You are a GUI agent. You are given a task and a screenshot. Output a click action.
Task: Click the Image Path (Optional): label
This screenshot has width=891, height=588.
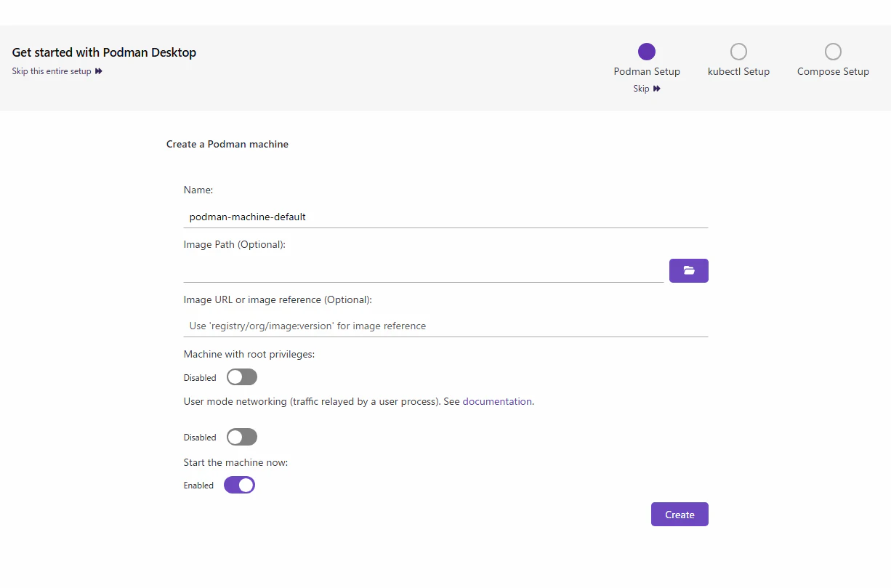tap(235, 244)
